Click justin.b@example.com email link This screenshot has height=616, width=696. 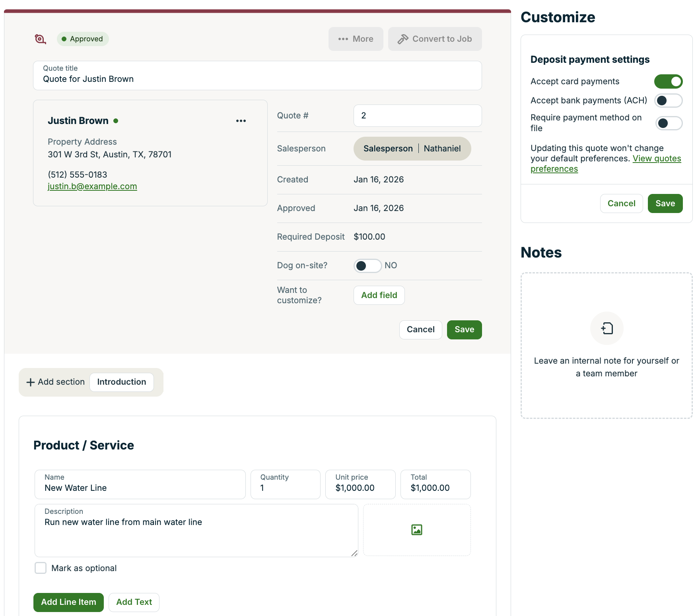(92, 186)
